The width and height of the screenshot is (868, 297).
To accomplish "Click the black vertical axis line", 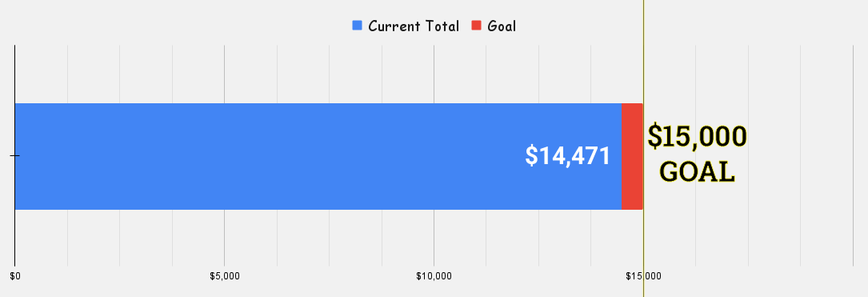I will [14, 239].
